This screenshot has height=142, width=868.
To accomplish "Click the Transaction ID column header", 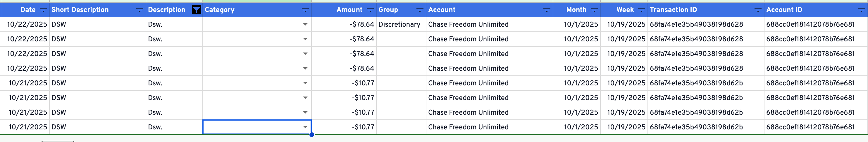I will click(673, 10).
